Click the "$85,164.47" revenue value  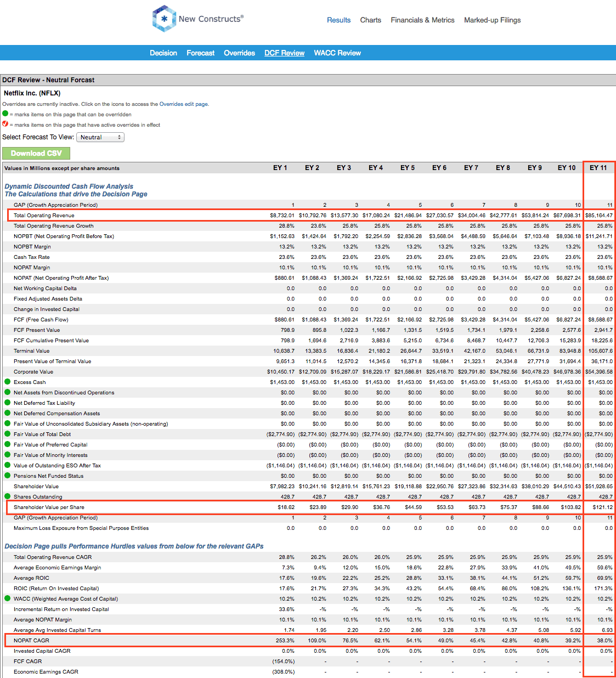click(599, 216)
